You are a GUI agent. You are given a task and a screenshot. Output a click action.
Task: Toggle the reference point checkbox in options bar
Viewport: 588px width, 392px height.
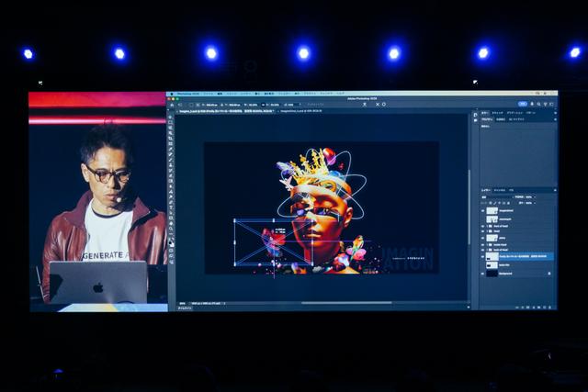[x=191, y=105]
